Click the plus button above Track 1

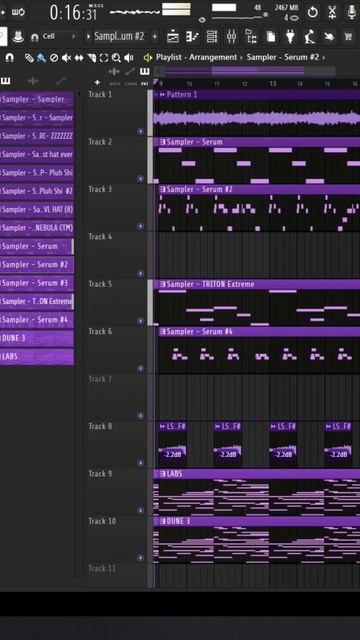pos(97,82)
